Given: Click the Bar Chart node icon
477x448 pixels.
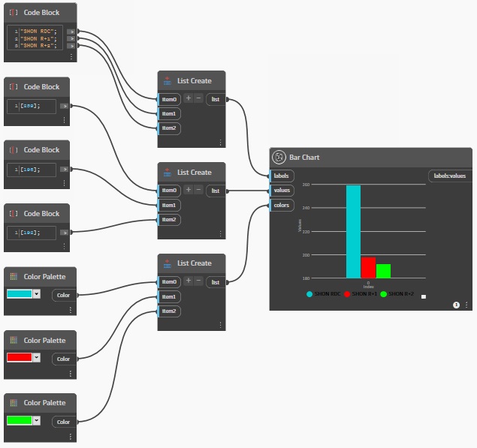Looking at the screenshot, I should [279, 158].
